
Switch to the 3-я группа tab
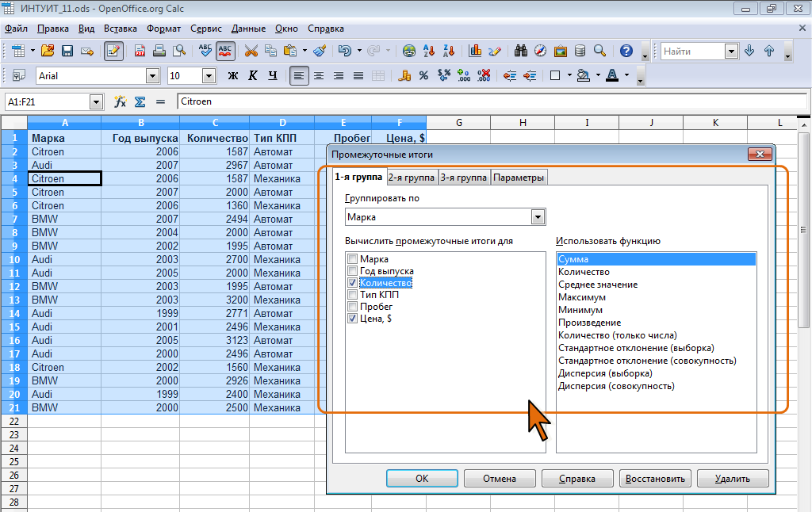click(463, 178)
